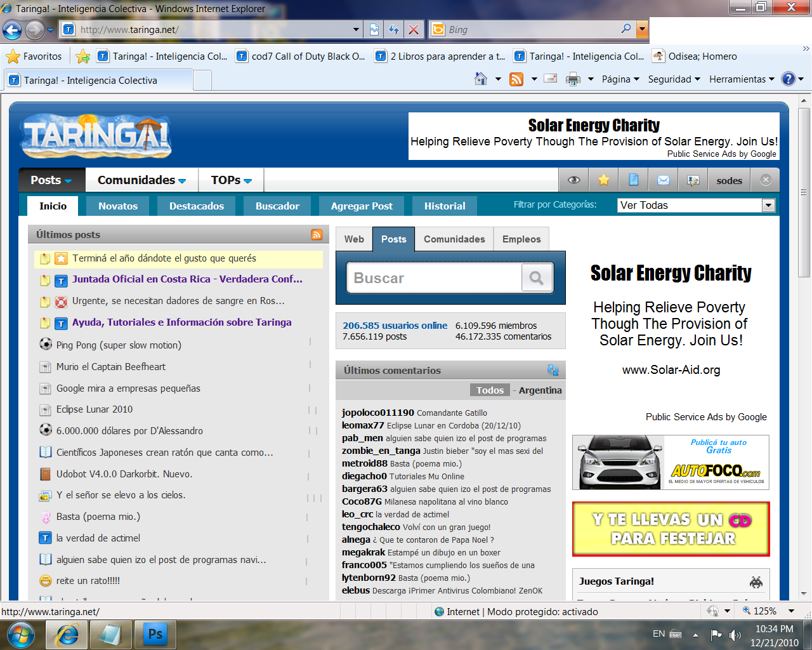This screenshot has width=812, height=650.
Task: Click the star favorites icon in Taringa user bar
Action: 603,180
